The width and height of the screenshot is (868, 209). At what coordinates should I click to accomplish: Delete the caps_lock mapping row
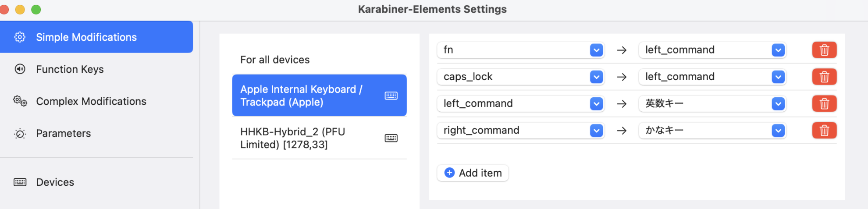[x=824, y=77]
